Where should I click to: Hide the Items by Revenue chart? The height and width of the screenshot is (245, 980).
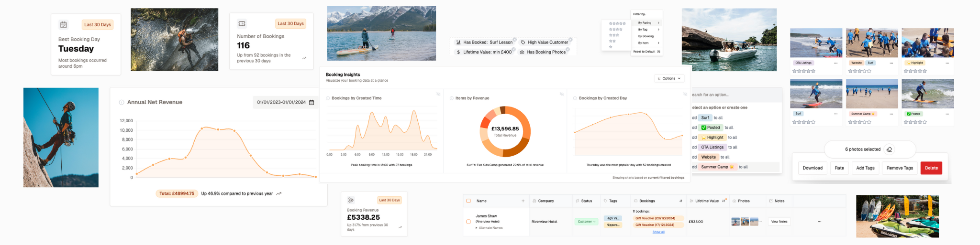[x=561, y=94]
